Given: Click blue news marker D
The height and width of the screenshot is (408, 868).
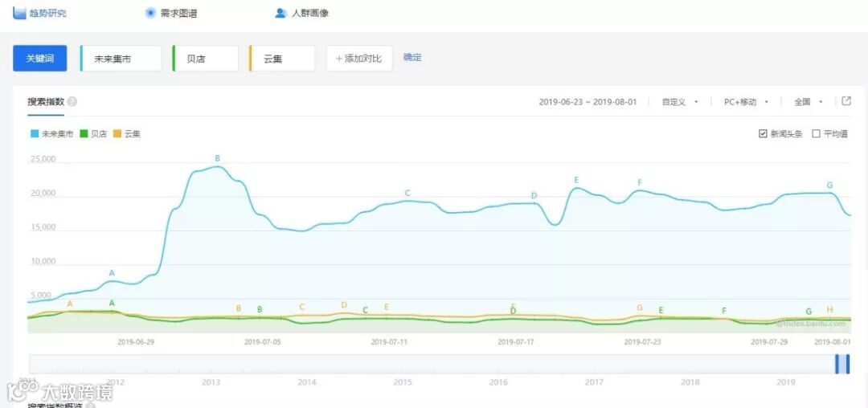Looking at the screenshot, I should click(534, 196).
